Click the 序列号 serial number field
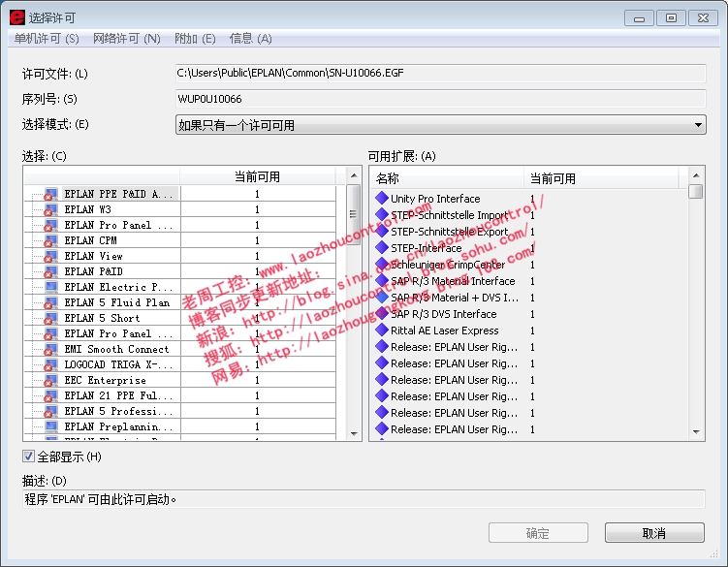The width and height of the screenshot is (728, 567). (x=440, y=98)
